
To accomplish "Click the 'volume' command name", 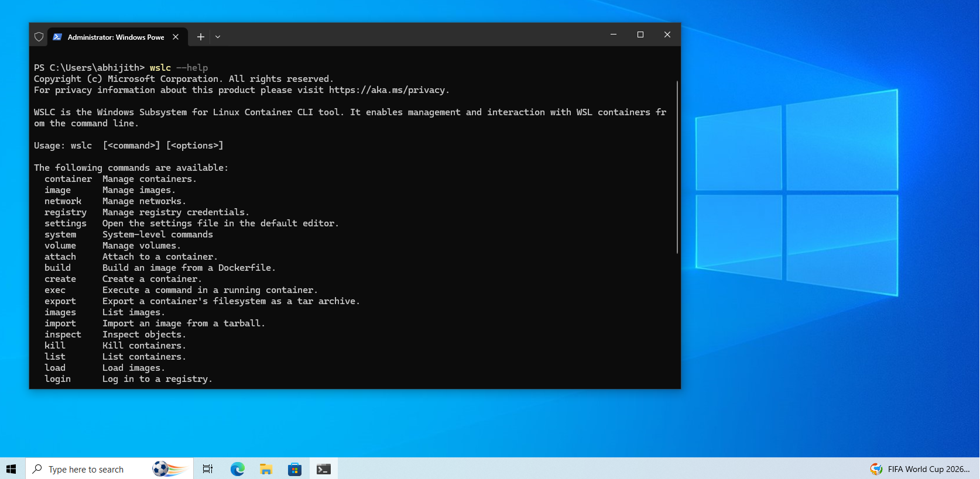I will pyautogui.click(x=60, y=246).
